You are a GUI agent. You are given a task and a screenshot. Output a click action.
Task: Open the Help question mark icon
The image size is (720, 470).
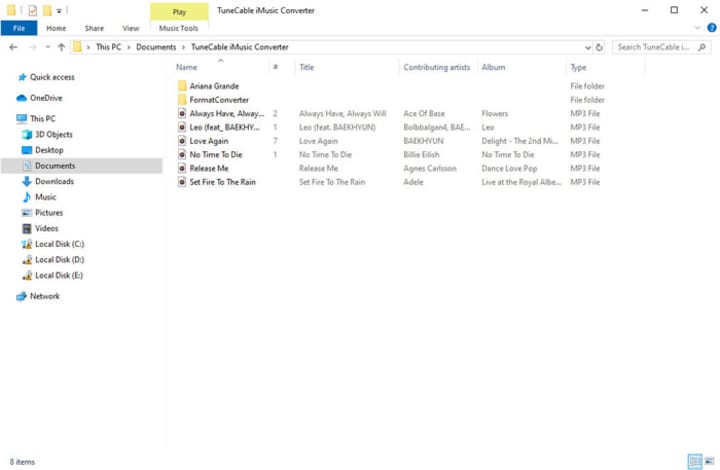point(712,28)
